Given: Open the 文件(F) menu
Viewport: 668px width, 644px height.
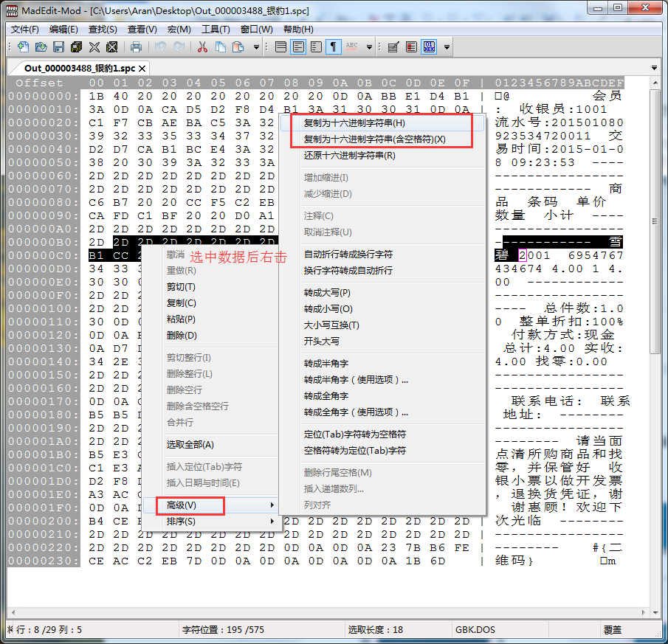Looking at the screenshot, I should point(24,30).
